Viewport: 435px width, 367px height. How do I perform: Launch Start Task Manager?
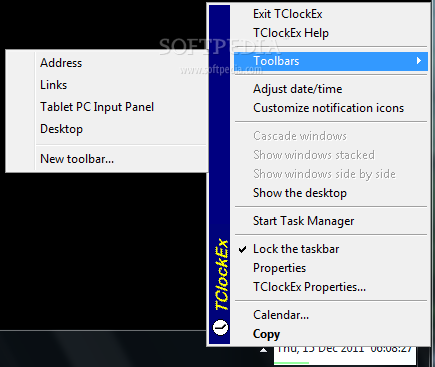330,221
